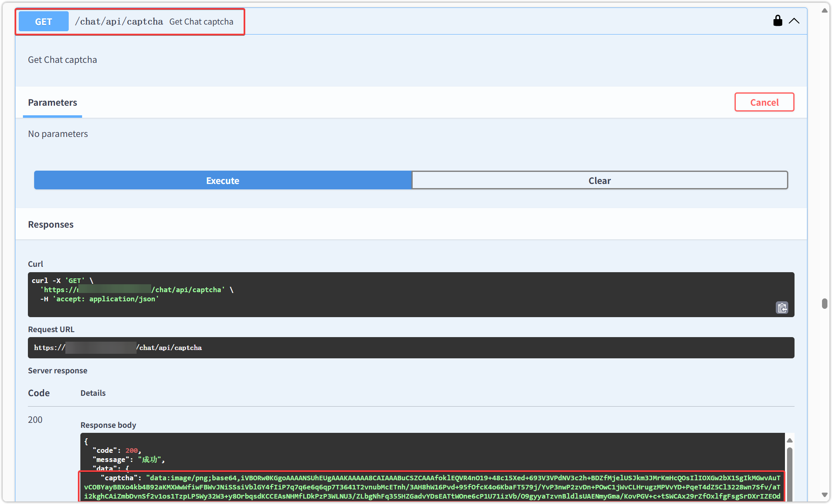
Task: Click response body scrollbar up arrow
Action: 790,440
